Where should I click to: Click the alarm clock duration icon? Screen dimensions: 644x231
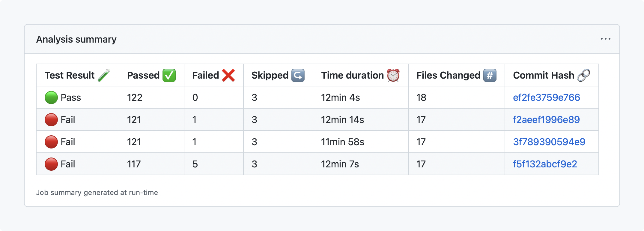(x=393, y=75)
